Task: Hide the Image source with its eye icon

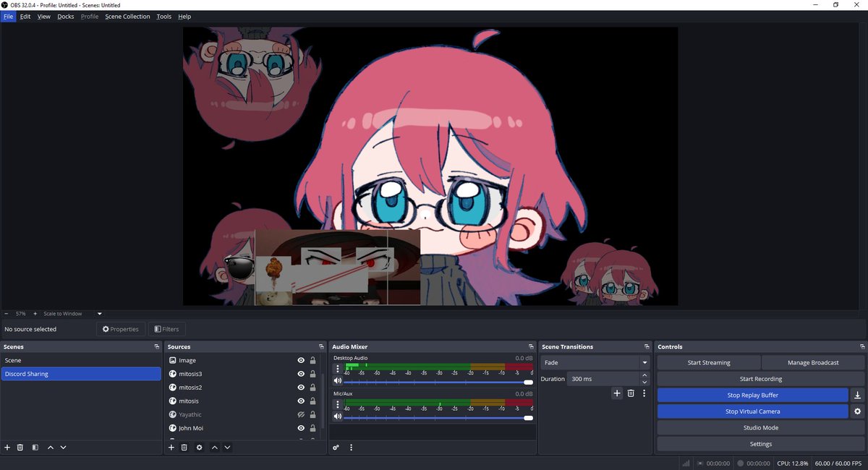Action: pyautogui.click(x=301, y=360)
